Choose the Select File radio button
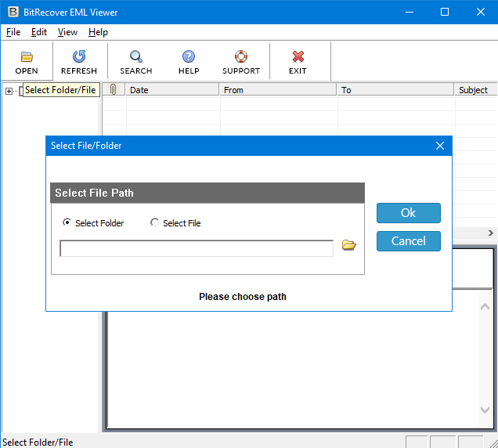 coord(155,222)
